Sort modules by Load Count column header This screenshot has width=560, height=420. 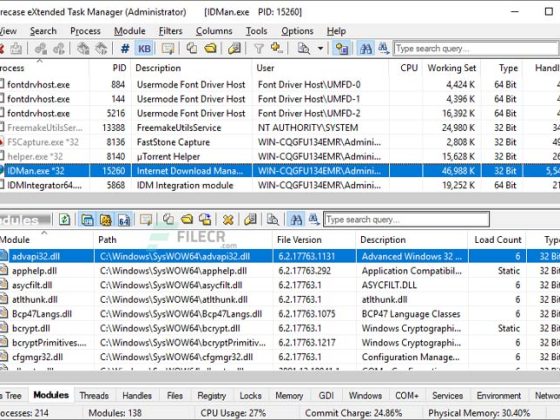(x=497, y=240)
